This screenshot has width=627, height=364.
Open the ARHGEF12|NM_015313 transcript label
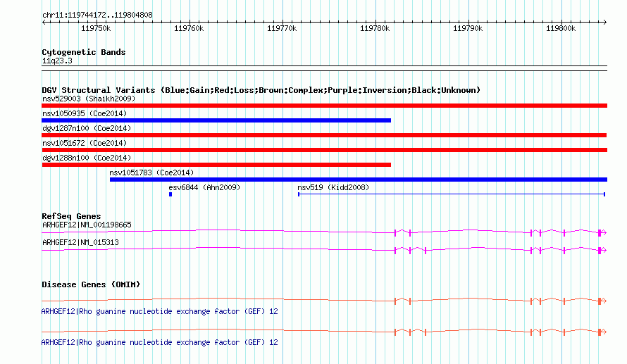coord(80,242)
